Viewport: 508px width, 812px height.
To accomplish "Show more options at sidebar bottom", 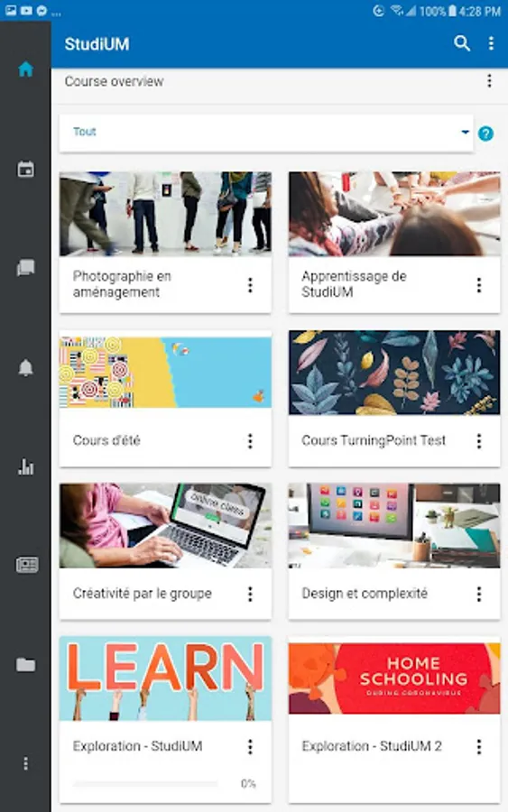I will (x=25, y=763).
